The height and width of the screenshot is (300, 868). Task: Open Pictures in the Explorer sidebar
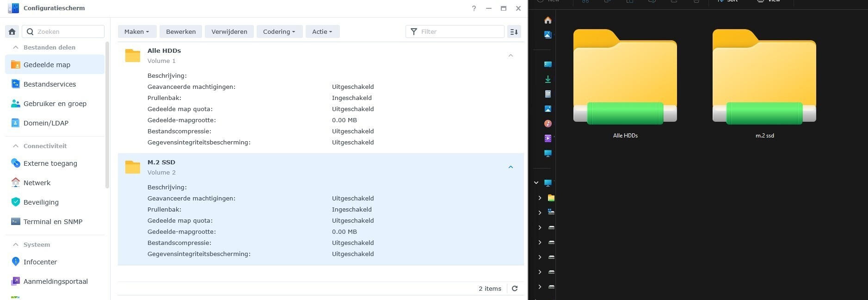pyautogui.click(x=548, y=109)
